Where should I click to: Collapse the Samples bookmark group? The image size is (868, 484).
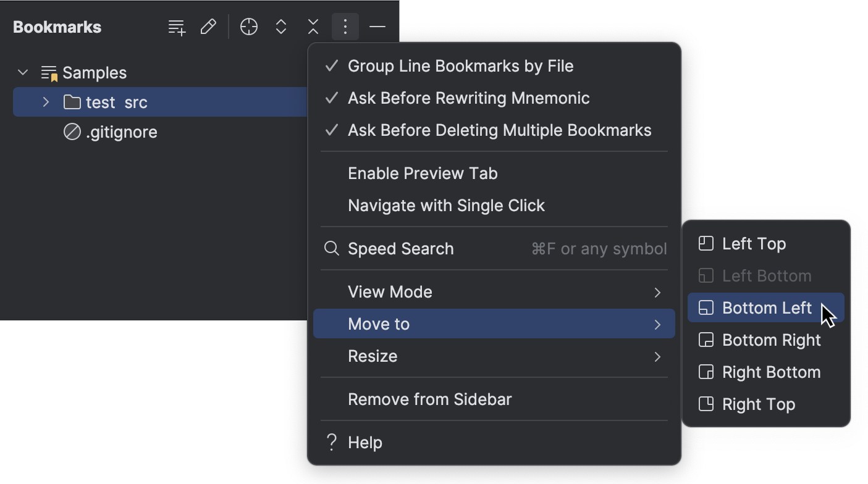23,72
